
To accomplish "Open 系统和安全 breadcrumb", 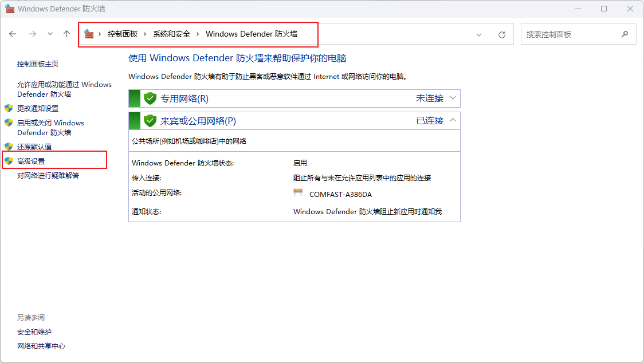I will pos(172,34).
